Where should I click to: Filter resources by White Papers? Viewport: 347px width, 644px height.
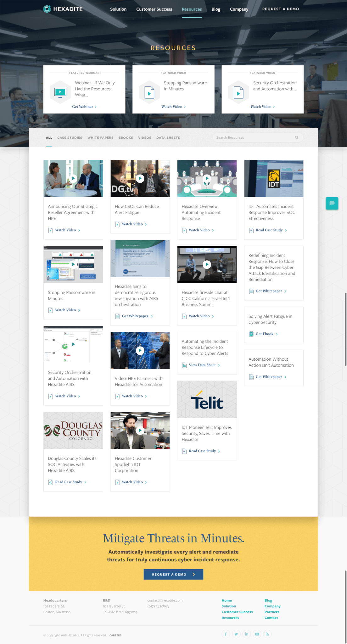tap(100, 138)
